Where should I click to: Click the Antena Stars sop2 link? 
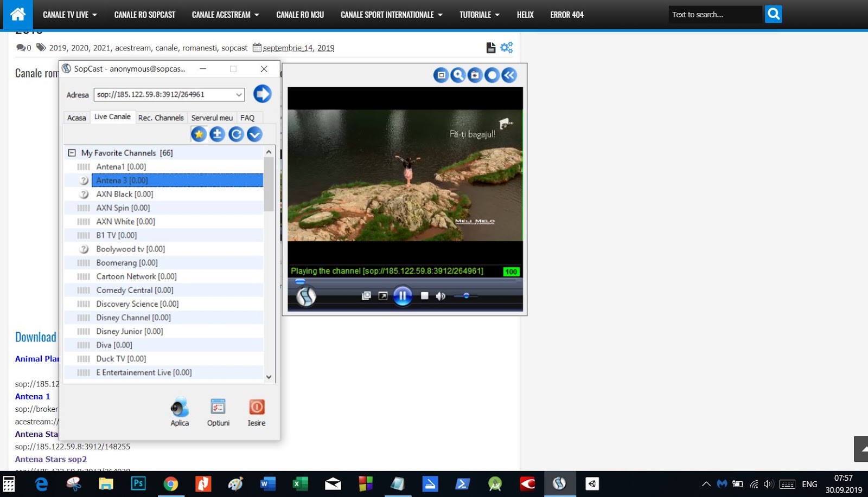click(51, 459)
